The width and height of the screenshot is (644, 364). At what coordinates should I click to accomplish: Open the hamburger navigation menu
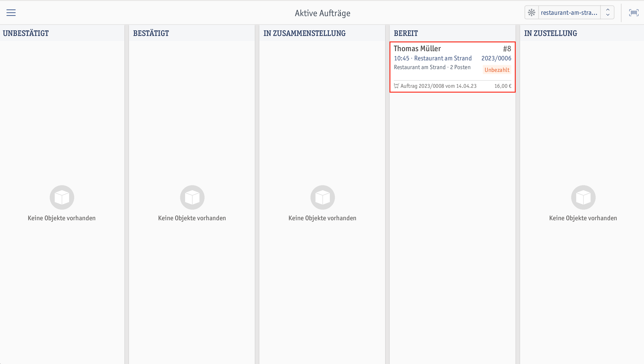(x=11, y=12)
